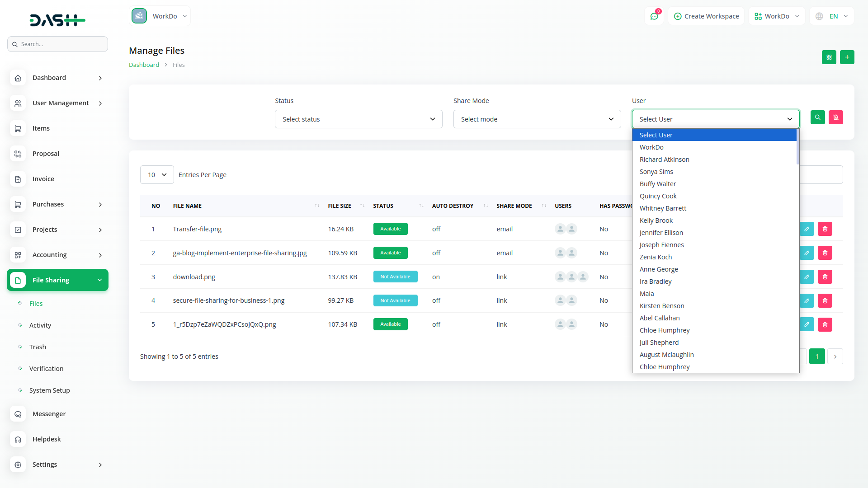Screen dimensions: 868x488
Task: Follow the Dashboard breadcrumb link
Action: click(144, 65)
